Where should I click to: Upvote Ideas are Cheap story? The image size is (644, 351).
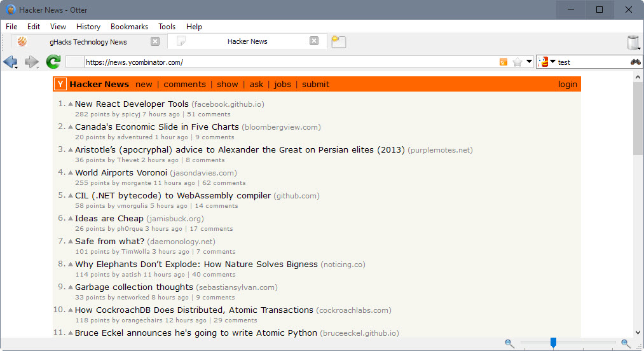[70, 218]
